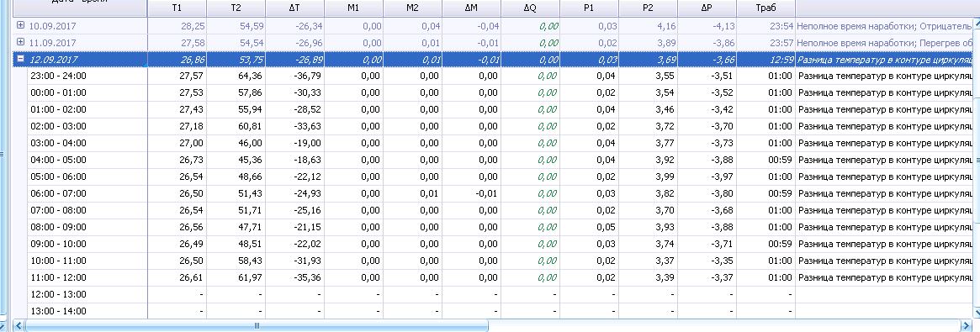Click the 11.09.2017 date label
Image resolution: width=980 pixels, height=332 pixels.
click(52, 43)
